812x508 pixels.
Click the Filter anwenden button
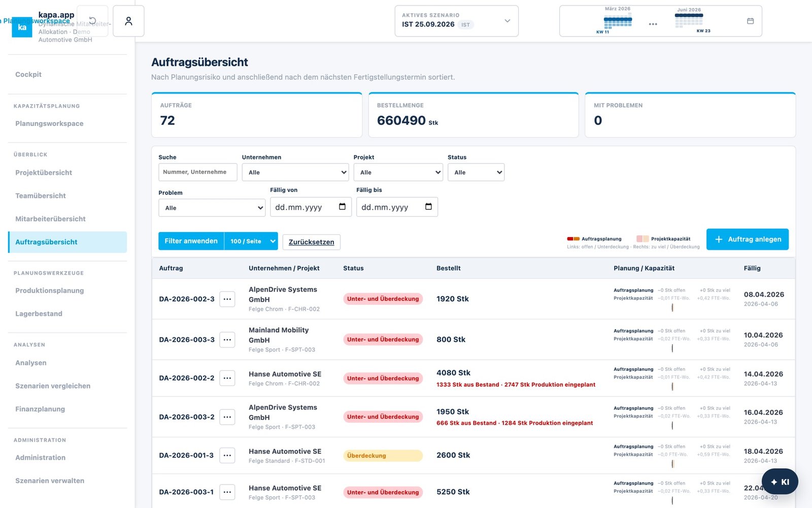point(191,241)
